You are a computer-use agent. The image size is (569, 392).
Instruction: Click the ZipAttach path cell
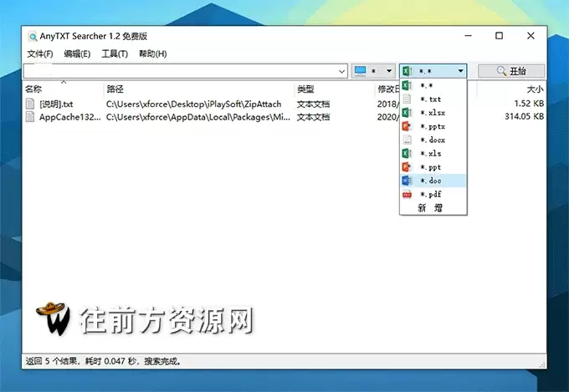[x=194, y=104]
